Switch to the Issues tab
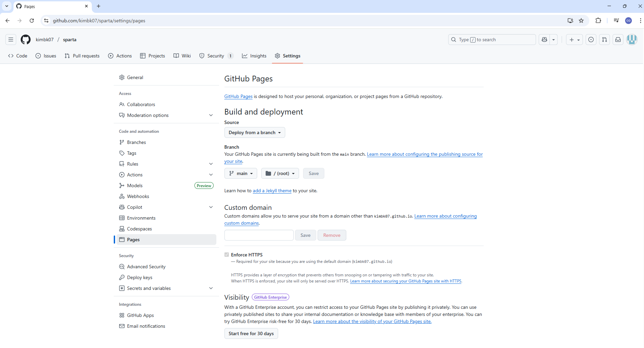 click(46, 56)
